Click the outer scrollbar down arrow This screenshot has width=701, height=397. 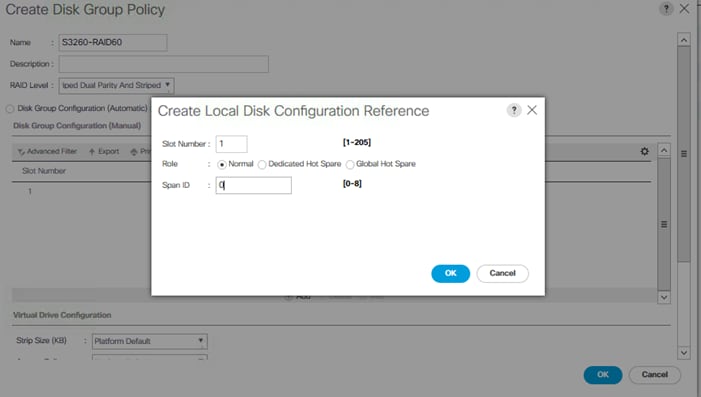[x=684, y=352]
